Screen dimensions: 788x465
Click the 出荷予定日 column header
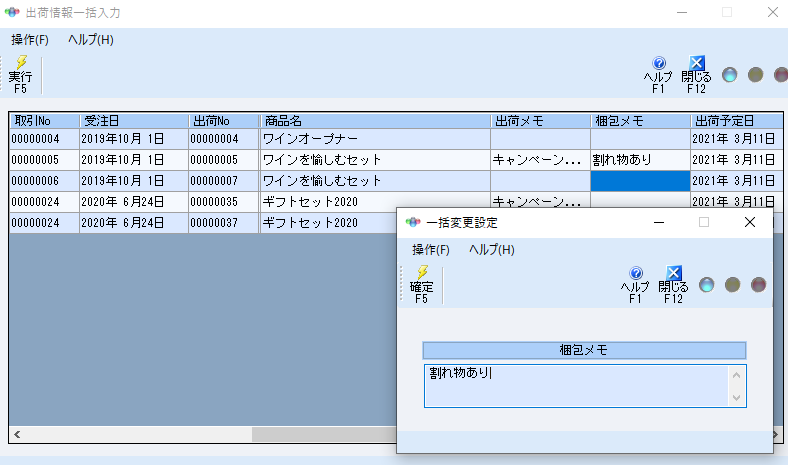[x=737, y=121]
